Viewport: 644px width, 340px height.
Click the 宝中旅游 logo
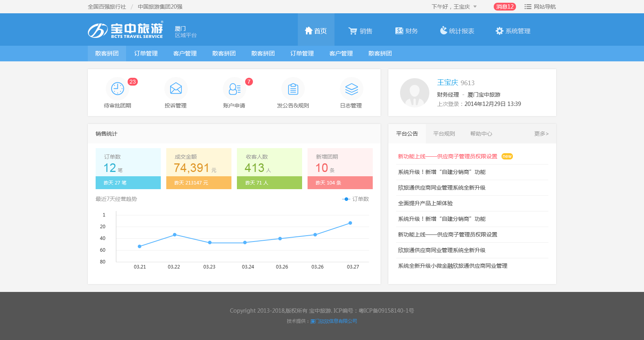click(125, 30)
